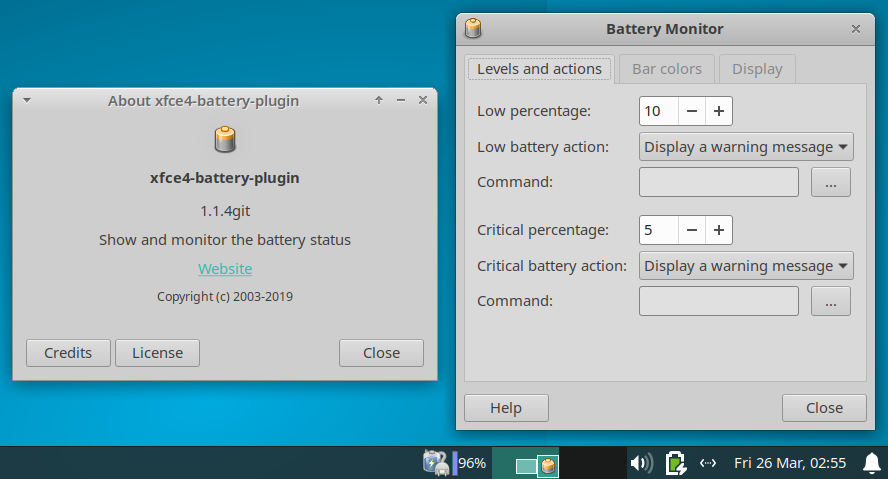This screenshot has height=479, width=888.
Task: Open the Low battery action dropdown
Action: point(746,147)
